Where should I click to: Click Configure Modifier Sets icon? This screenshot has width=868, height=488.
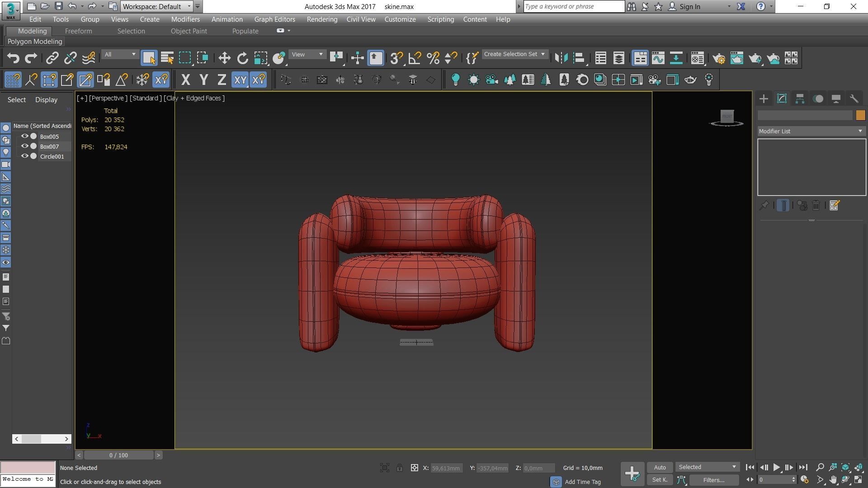(835, 206)
